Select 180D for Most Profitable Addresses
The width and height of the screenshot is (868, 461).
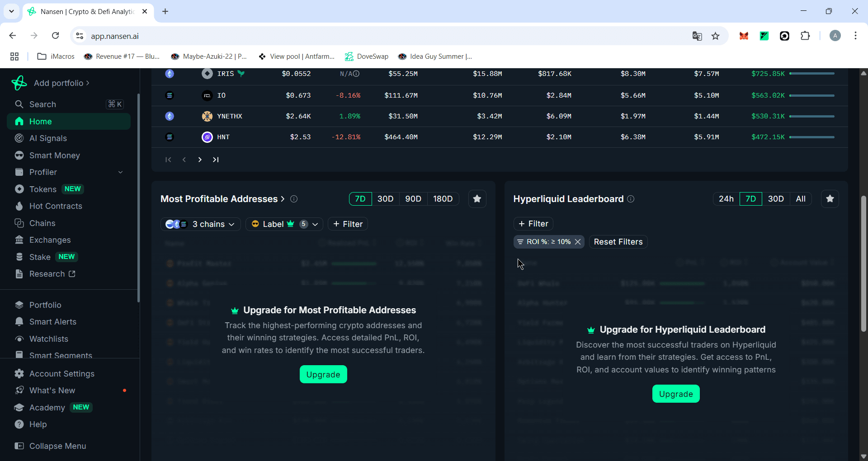click(443, 199)
